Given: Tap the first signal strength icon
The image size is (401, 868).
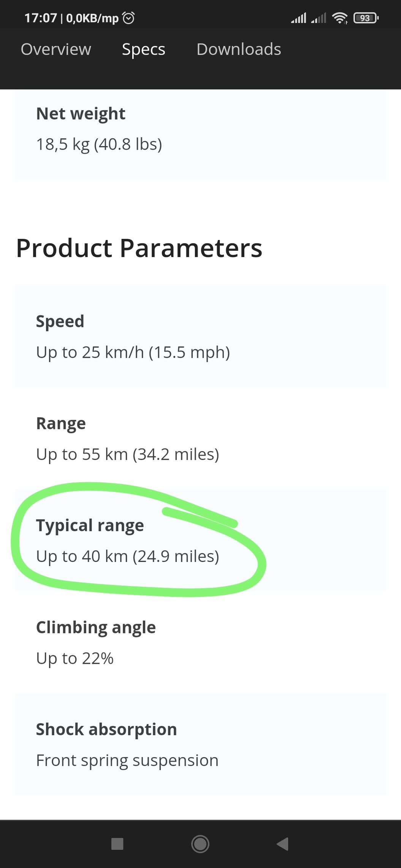Looking at the screenshot, I should [x=298, y=18].
